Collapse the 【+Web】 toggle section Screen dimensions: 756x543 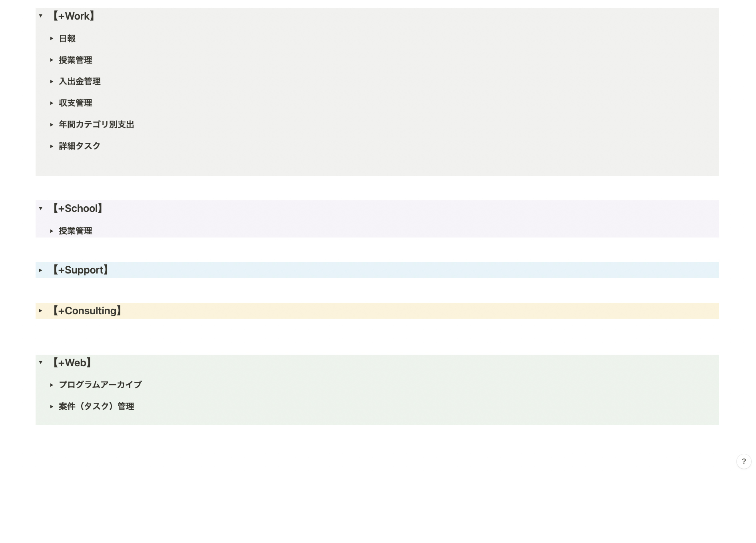(x=41, y=363)
